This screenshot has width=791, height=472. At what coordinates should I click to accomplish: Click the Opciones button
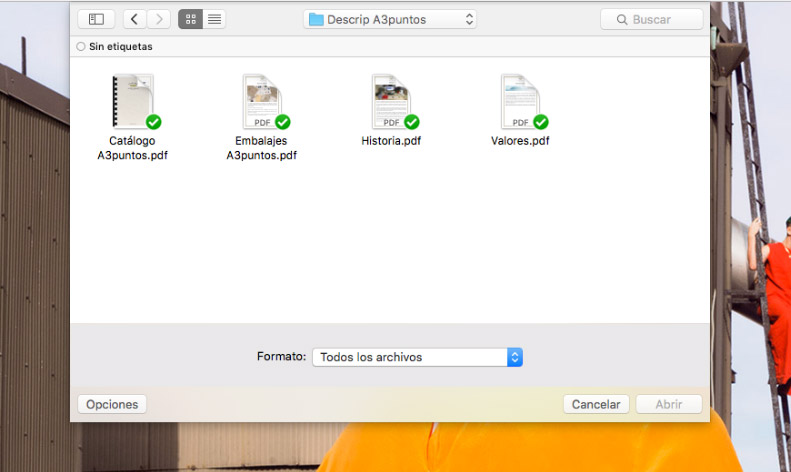coord(112,404)
